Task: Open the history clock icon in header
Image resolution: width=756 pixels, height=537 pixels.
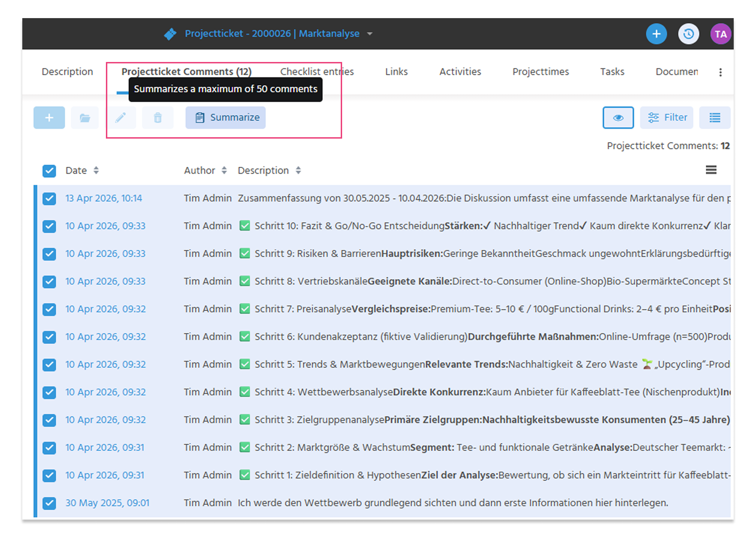Action: 688,34
